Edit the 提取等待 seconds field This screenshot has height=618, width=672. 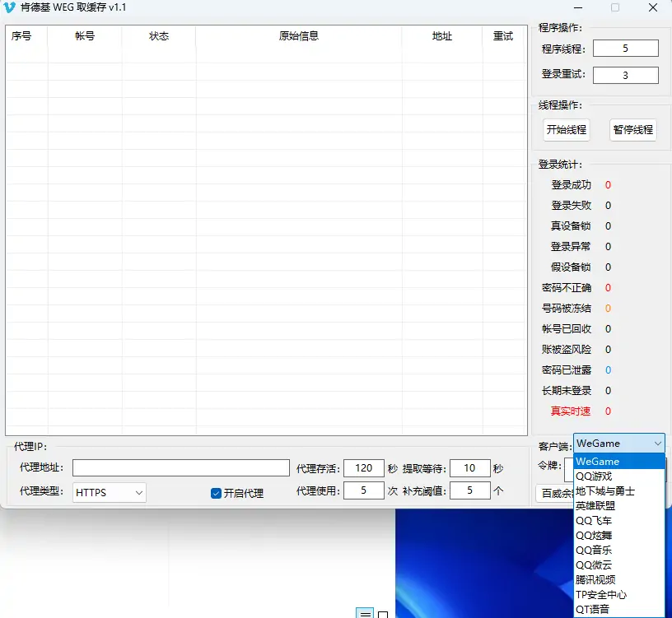click(x=469, y=468)
